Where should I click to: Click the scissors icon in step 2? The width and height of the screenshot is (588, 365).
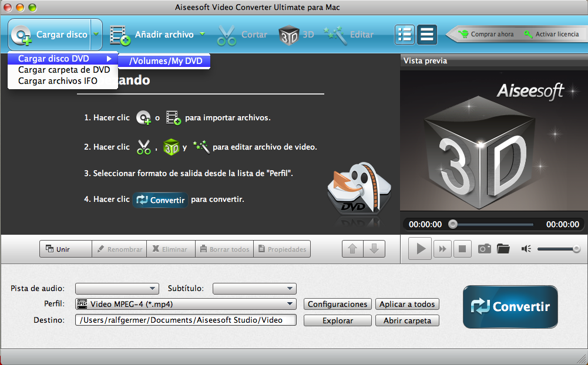pyautogui.click(x=144, y=147)
